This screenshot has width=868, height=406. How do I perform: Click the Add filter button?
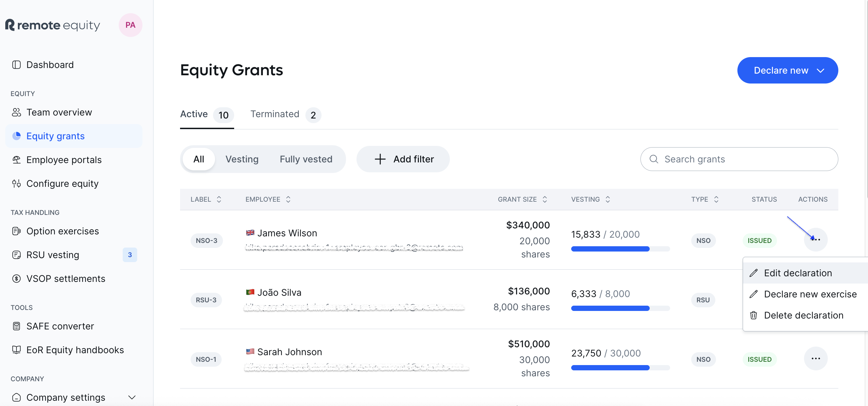click(x=403, y=159)
